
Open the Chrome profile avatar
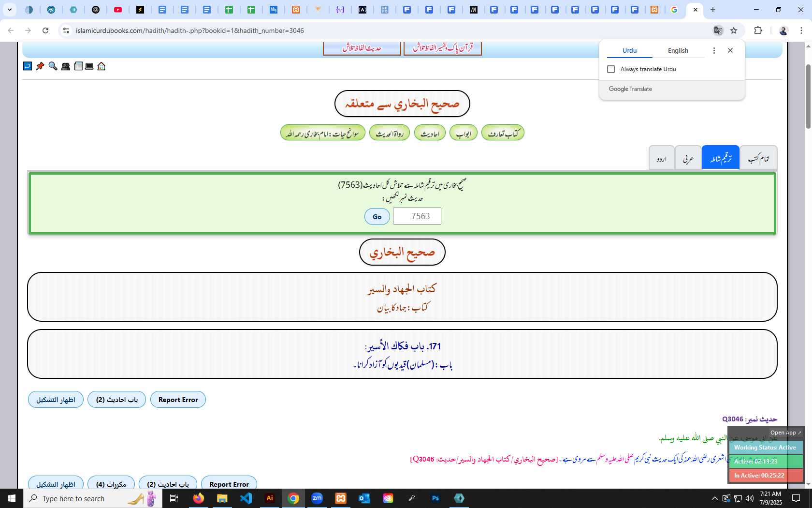coord(783,30)
